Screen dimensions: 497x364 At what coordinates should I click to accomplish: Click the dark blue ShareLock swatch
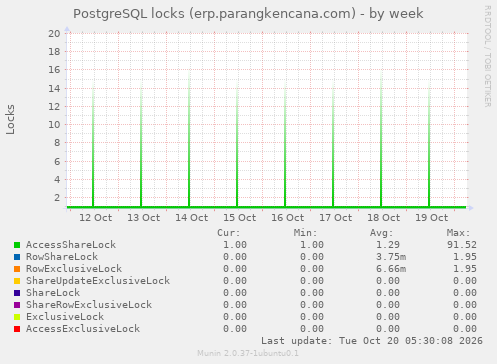tap(17, 293)
